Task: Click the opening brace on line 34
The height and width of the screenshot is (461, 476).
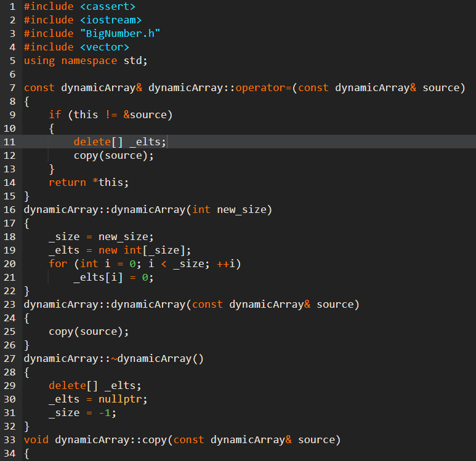Action: click(x=26, y=454)
